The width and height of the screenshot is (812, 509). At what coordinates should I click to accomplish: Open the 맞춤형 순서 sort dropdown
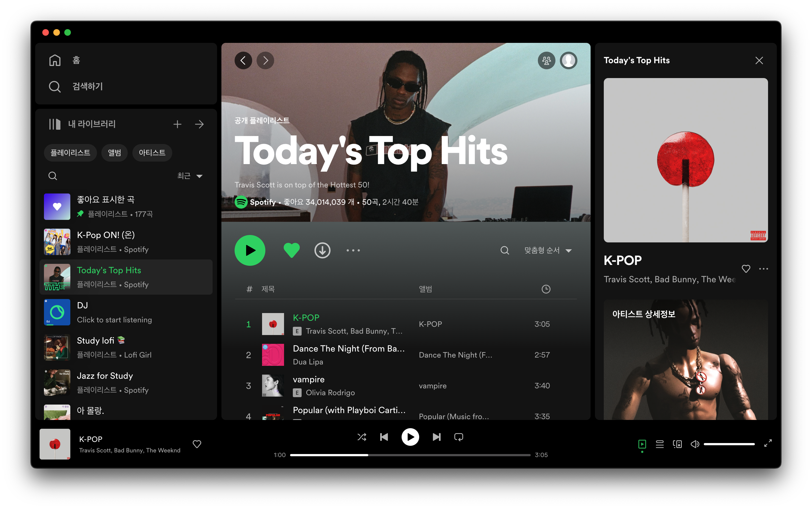click(548, 250)
